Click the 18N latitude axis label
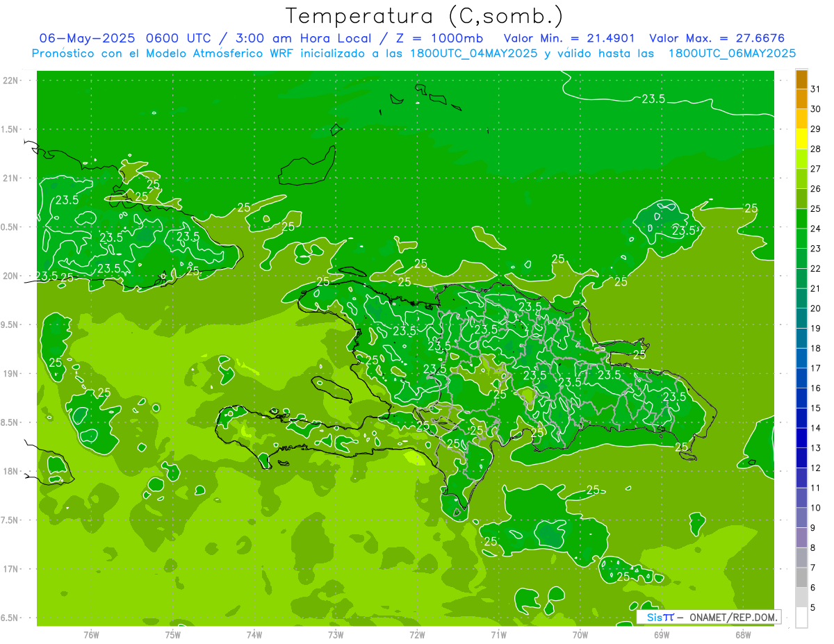 point(12,471)
